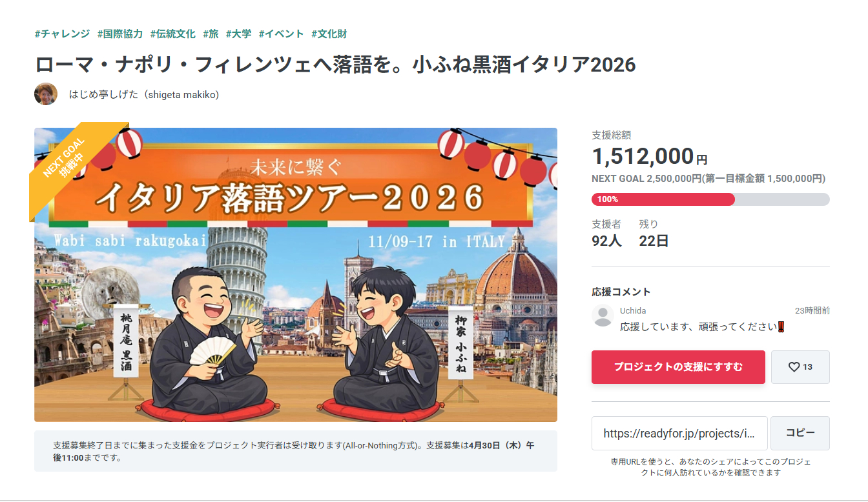This screenshot has width=868, height=502.
Task: Click the コピー button
Action: pyautogui.click(x=800, y=433)
